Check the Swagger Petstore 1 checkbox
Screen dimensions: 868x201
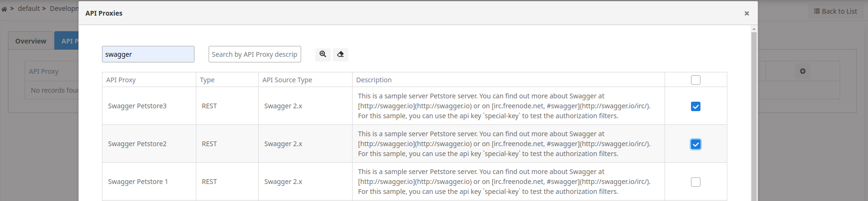pyautogui.click(x=695, y=182)
